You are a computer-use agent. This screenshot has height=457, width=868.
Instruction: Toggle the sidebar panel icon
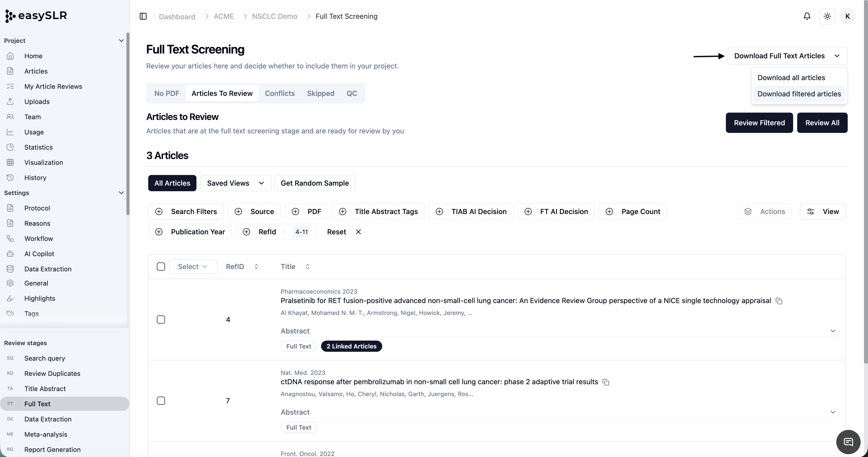click(x=143, y=16)
